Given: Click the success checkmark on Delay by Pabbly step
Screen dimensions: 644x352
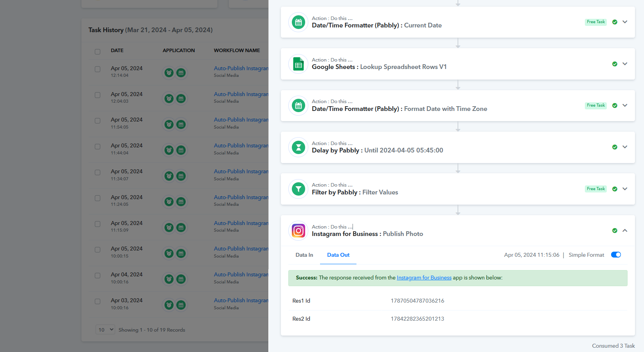Looking at the screenshot, I should 615,147.
